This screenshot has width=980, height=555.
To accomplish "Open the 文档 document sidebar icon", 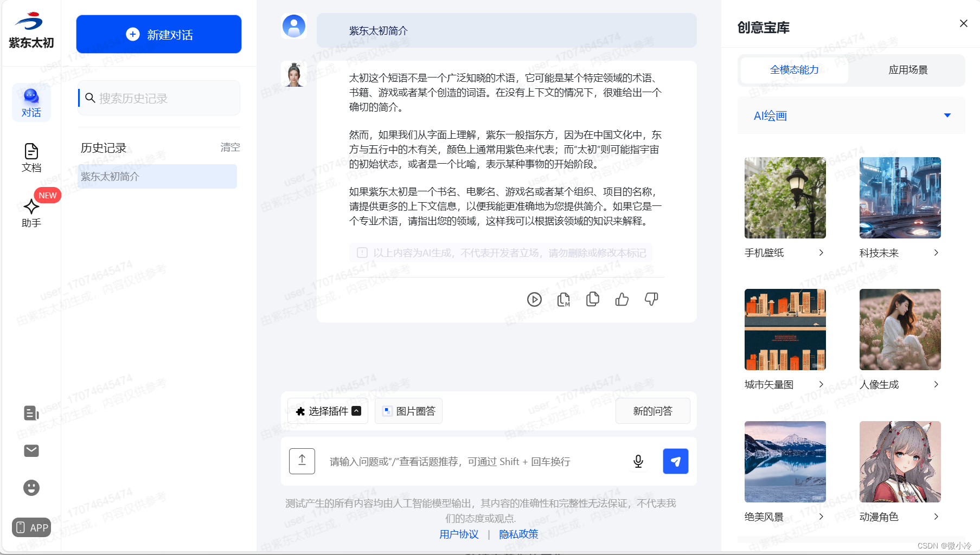I will pyautogui.click(x=31, y=158).
